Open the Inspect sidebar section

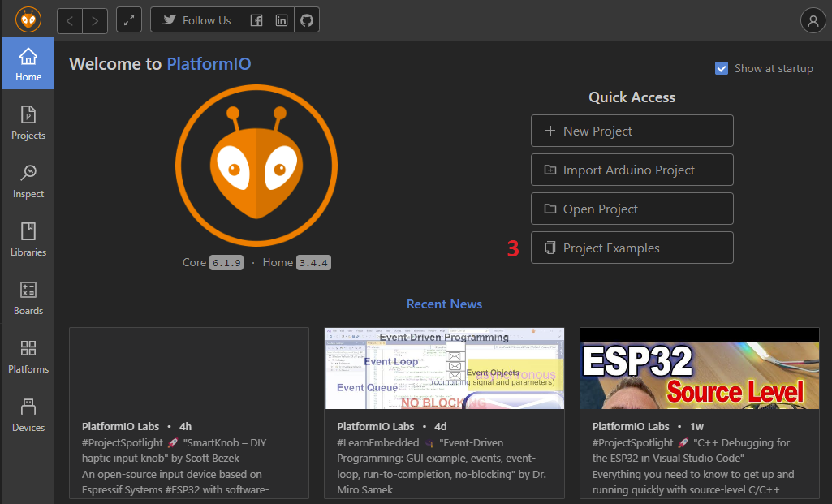tap(28, 181)
